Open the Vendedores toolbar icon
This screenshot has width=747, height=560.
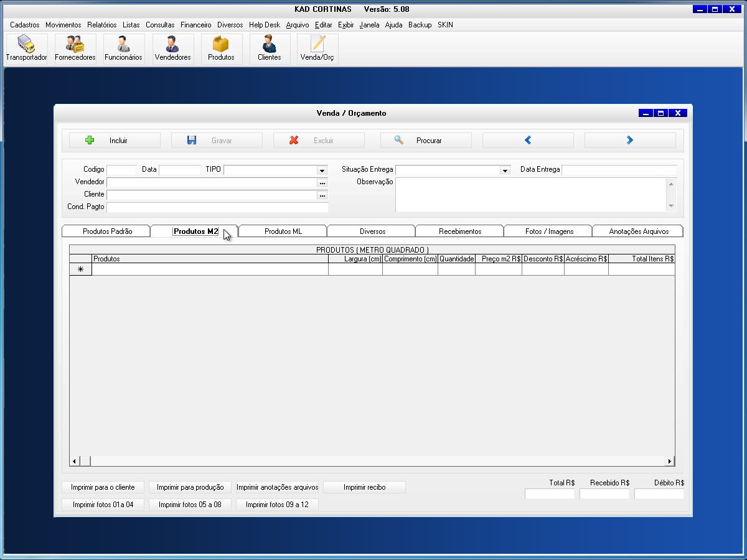172,49
